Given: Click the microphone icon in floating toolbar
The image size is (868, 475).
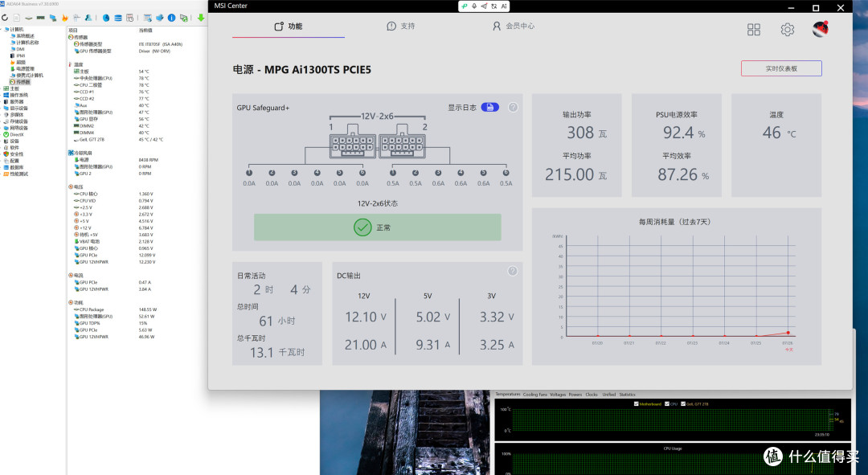Looking at the screenshot, I should 474,6.
